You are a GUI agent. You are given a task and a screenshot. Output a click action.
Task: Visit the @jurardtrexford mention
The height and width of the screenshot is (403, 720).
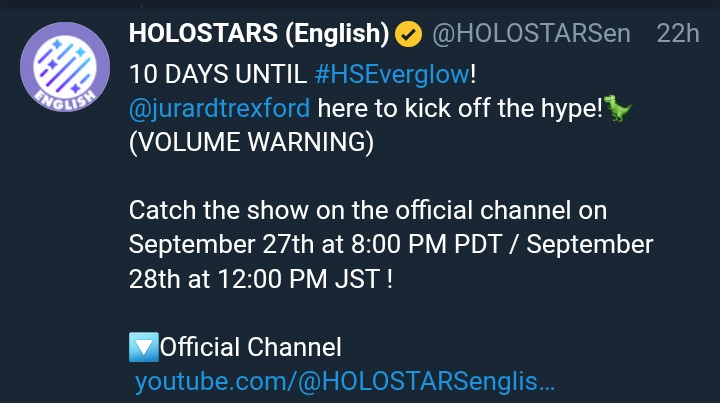point(219,108)
